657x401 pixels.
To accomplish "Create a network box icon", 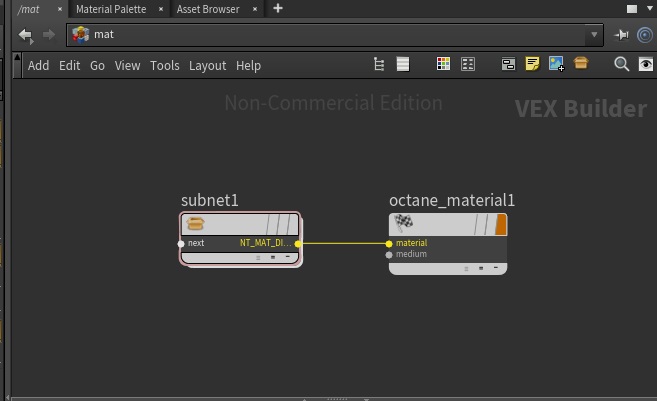I will pyautogui.click(x=509, y=64).
